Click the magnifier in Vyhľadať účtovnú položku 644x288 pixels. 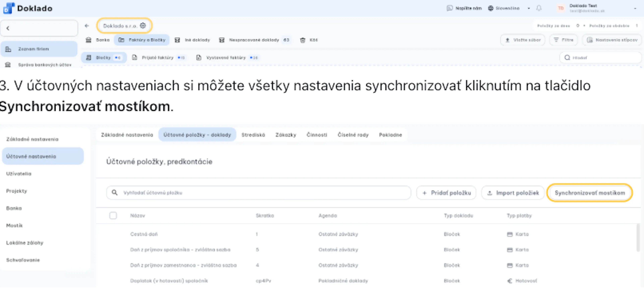point(115,193)
